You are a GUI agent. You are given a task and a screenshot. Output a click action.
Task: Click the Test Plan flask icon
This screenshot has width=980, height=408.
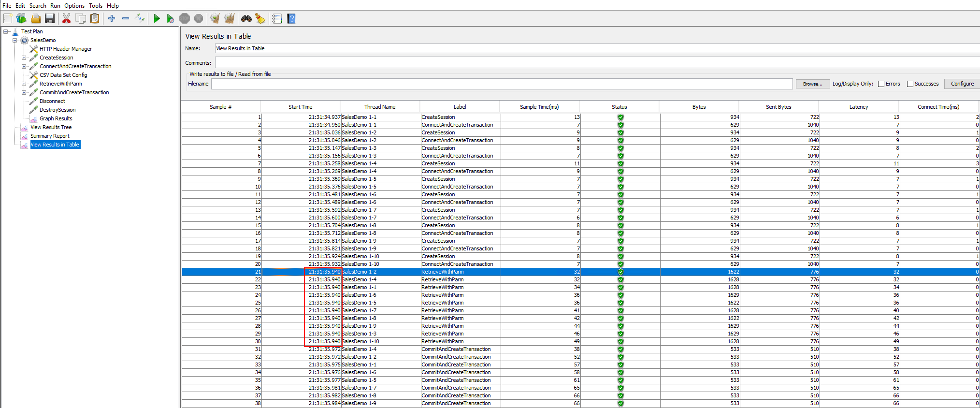[x=15, y=31]
